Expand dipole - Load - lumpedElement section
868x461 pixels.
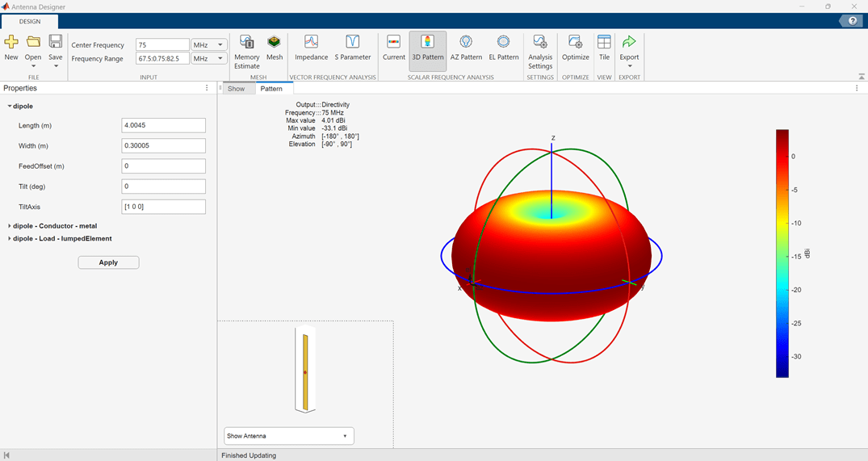[61, 238]
